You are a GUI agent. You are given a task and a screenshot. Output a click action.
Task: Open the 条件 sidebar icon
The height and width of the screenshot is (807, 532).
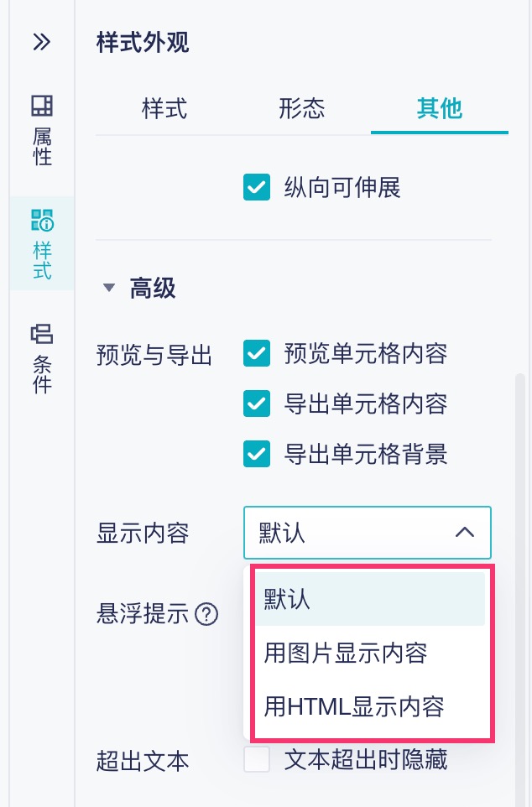[x=42, y=357]
